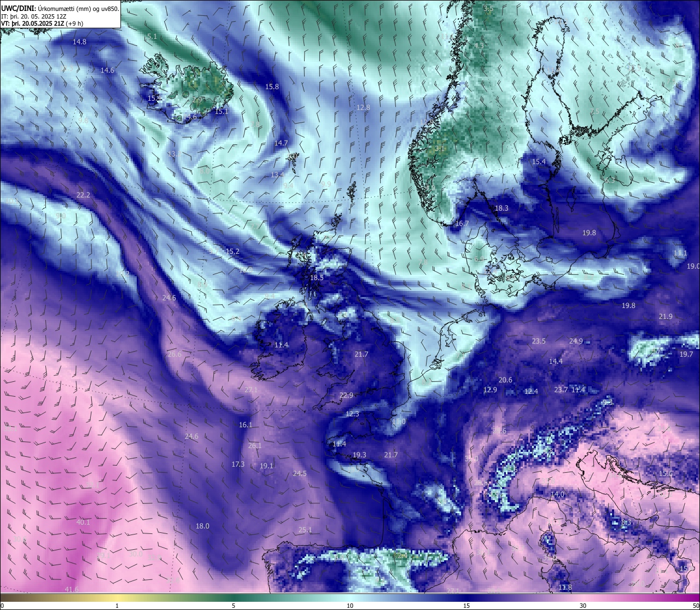Click the 19.1 value label
Image resolution: width=700 pixels, height=610 pixels.
[266, 466]
